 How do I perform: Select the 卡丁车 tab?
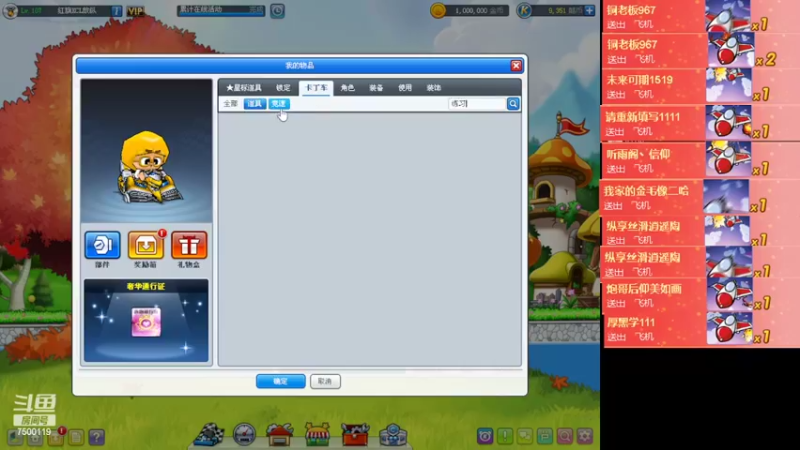[x=316, y=88]
